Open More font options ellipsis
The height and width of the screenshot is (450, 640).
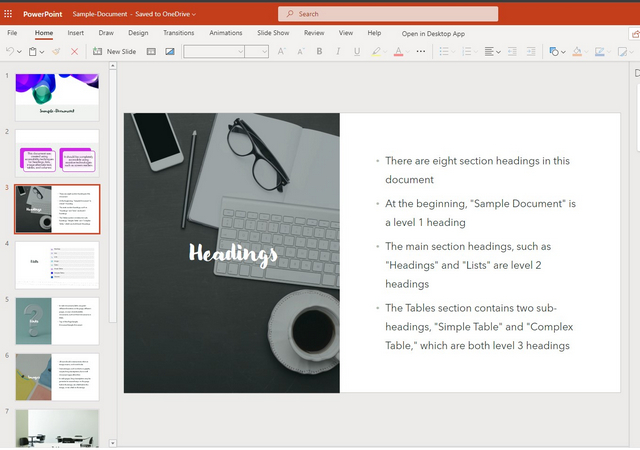[x=421, y=51]
